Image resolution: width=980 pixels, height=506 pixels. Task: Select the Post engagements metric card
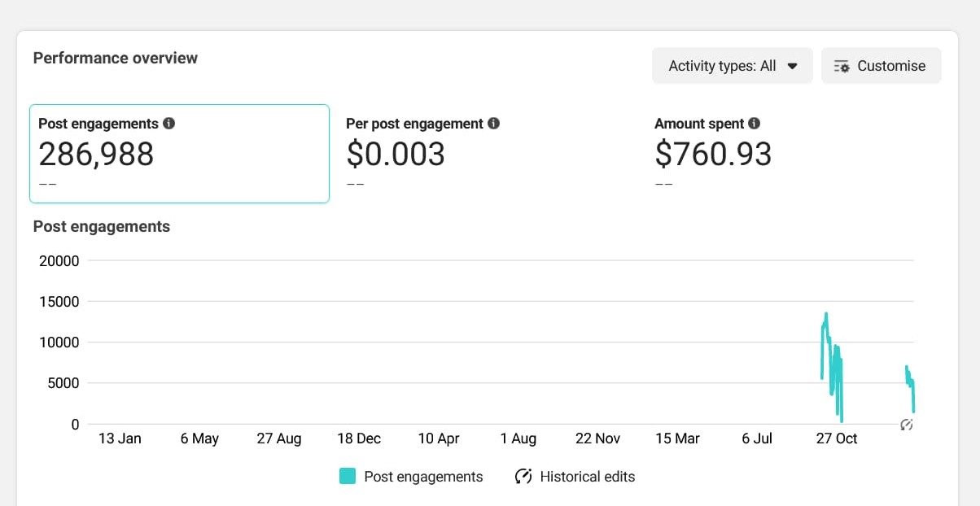click(x=179, y=154)
